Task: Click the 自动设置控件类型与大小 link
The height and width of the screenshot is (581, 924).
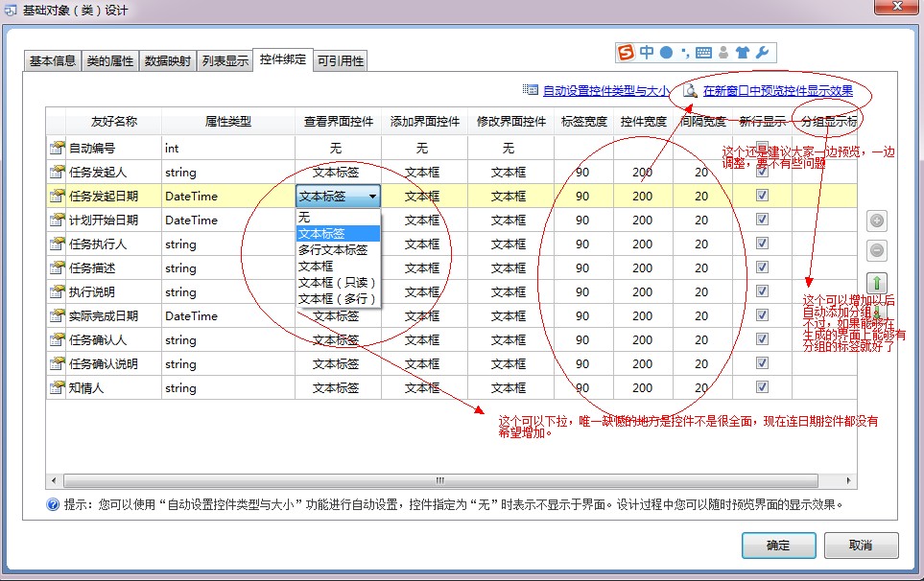Action: [605, 91]
